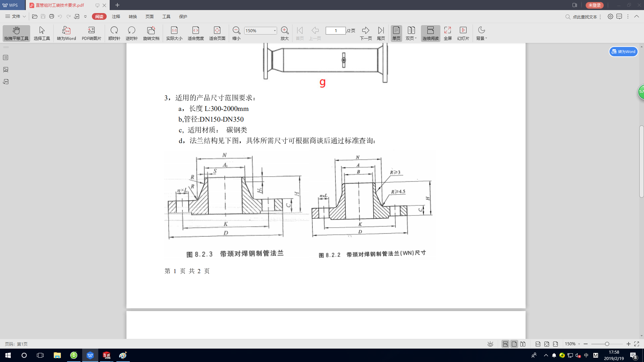Image resolution: width=644 pixels, height=362 pixels.
Task: Rotate page with 顺时针 icon
Action: point(114,33)
